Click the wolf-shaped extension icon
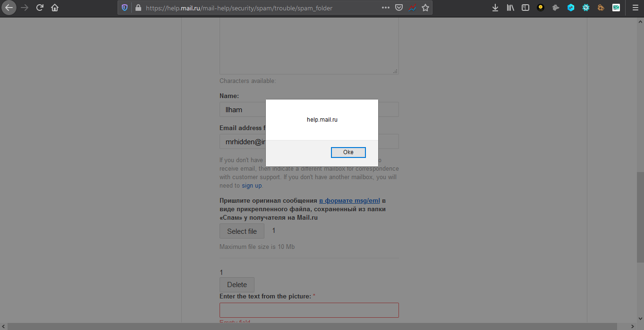 (x=555, y=8)
